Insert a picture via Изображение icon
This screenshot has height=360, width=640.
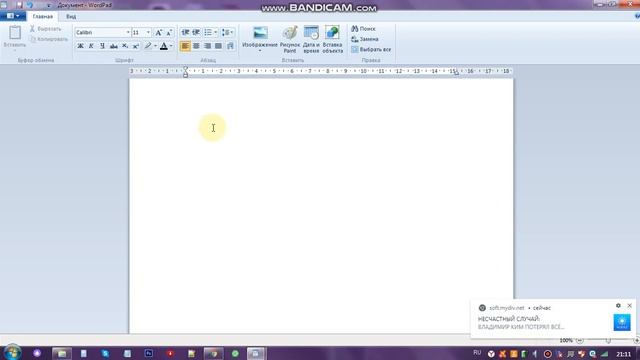click(260, 33)
